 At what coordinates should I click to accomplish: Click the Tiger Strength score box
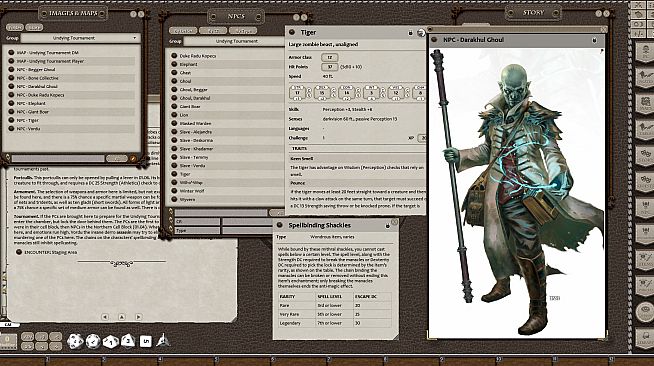click(297, 92)
